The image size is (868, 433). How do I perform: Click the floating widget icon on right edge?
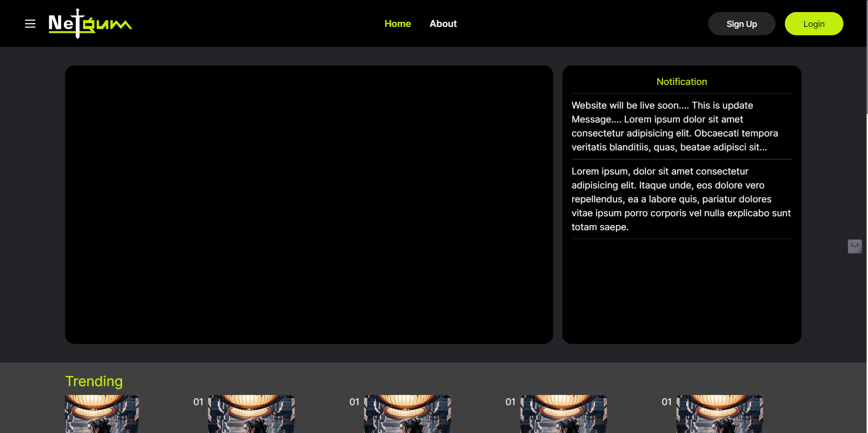click(x=855, y=246)
